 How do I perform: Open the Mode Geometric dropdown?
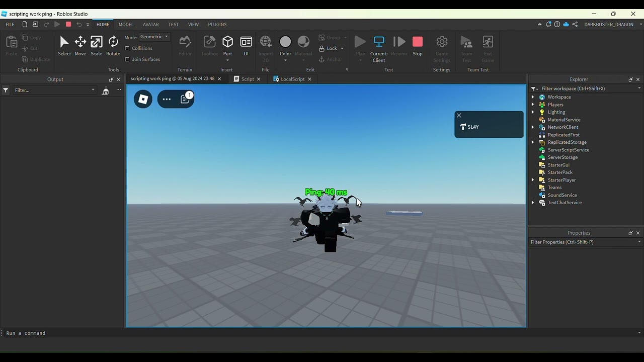coord(154,37)
